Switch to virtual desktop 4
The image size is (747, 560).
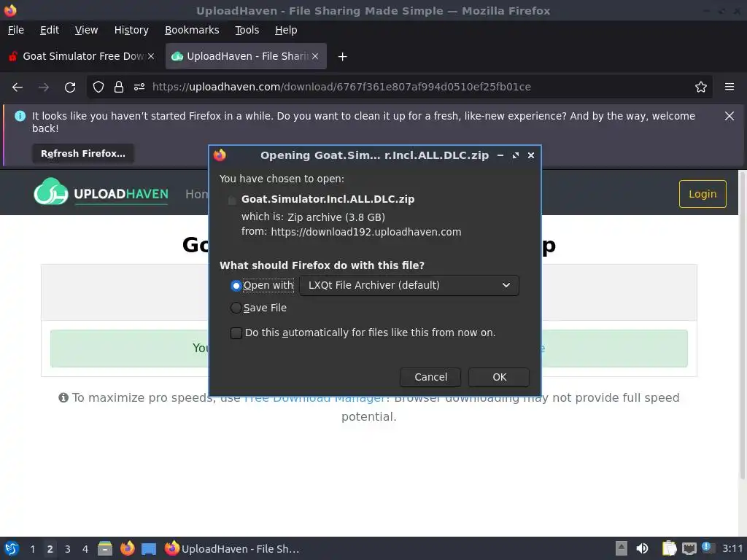85,549
